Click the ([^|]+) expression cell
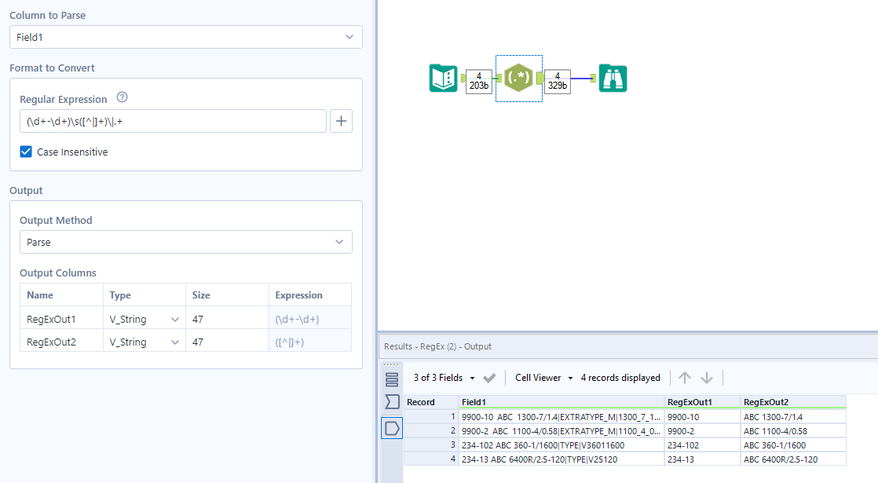Image resolution: width=878 pixels, height=483 pixels. (310, 342)
